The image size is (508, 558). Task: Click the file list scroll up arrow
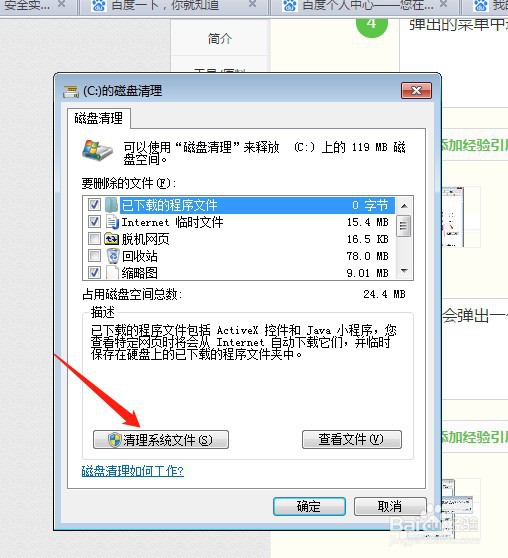pos(404,206)
